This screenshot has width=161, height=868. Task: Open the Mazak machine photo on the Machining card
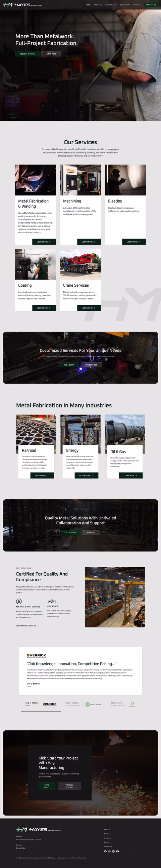tap(80, 180)
